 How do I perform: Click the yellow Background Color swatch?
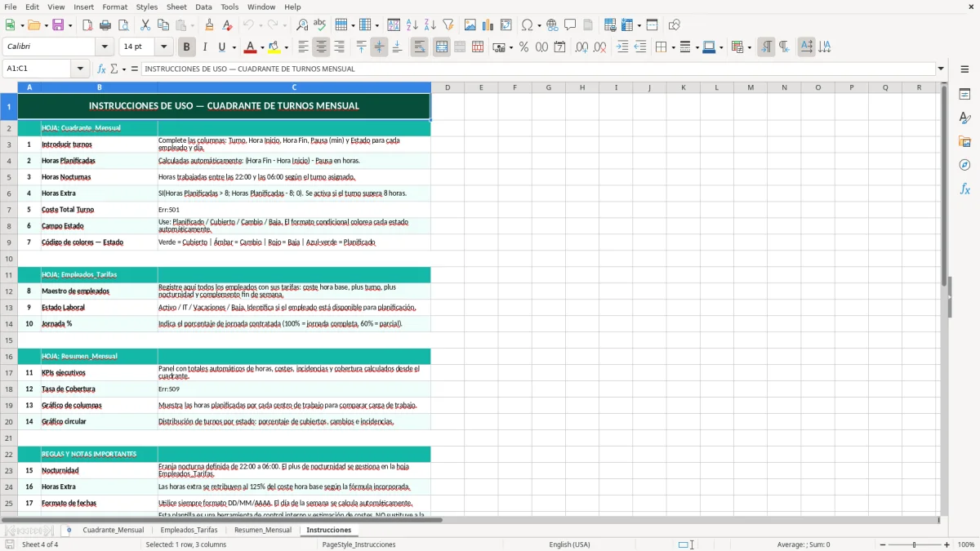274,47
